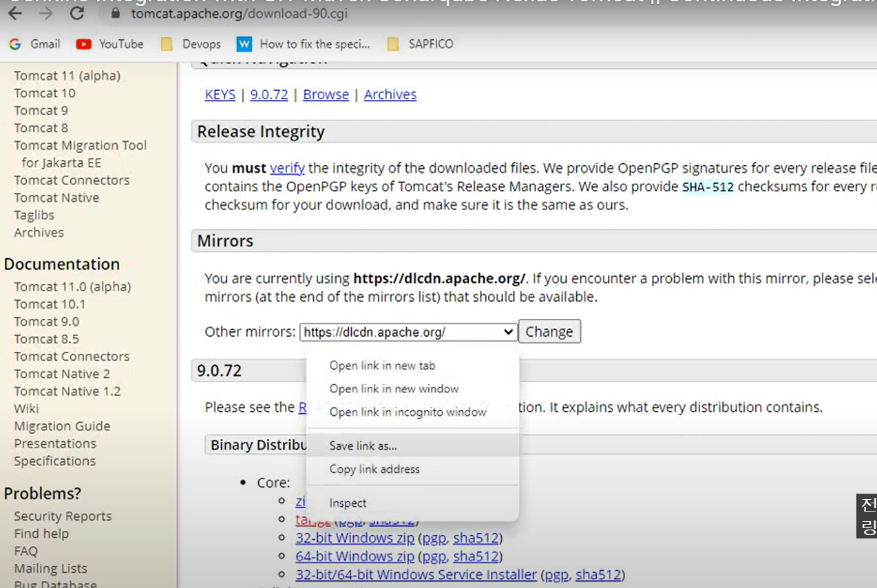Image resolution: width=877 pixels, height=588 pixels.
Task: Open Tomcat 8.5 documentation
Action: [x=46, y=339]
